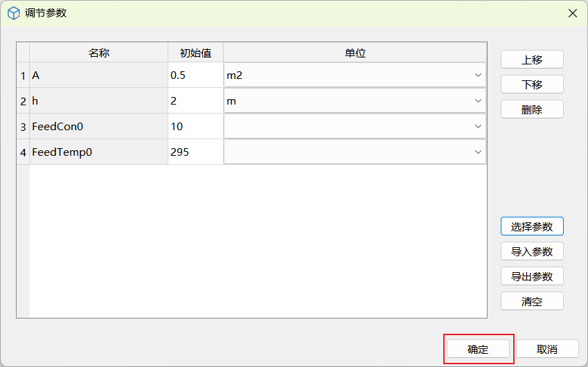This screenshot has width=588, height=367.
Task: Open the unit dropdown for parameter A
Action: pyautogui.click(x=477, y=75)
